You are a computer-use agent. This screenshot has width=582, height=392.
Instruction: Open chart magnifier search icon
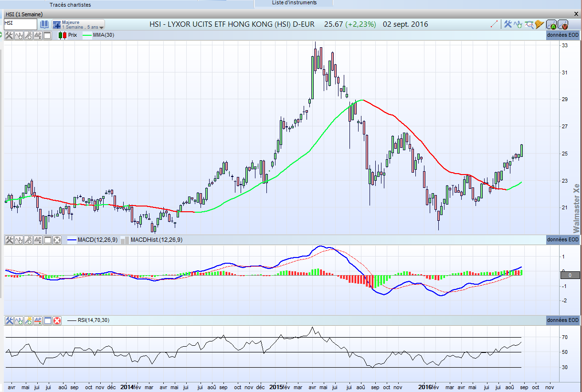529,24
